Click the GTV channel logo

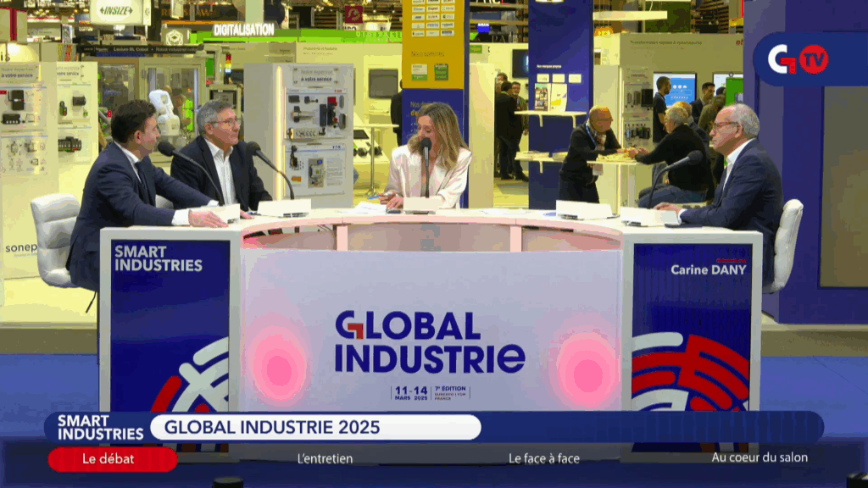click(798, 59)
